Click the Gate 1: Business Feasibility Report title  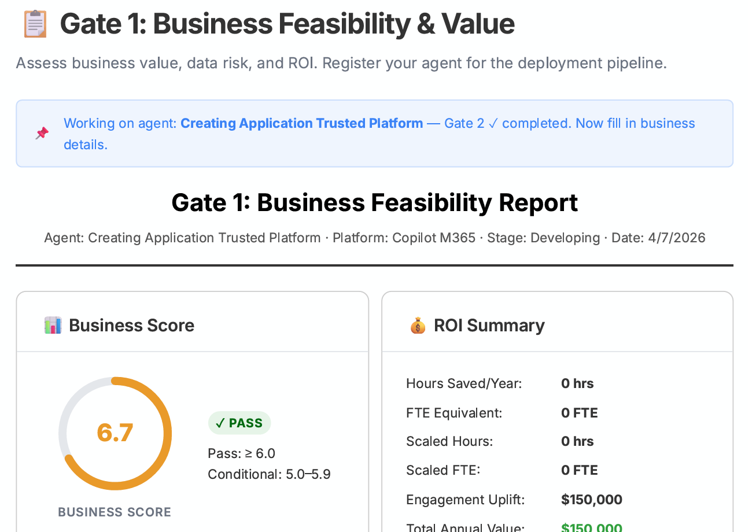(x=374, y=202)
